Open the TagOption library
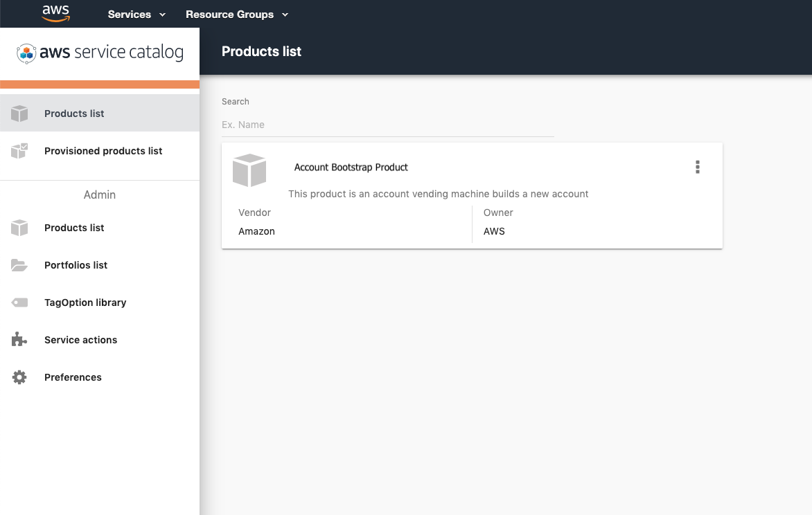Image resolution: width=812 pixels, height=515 pixels. tap(100, 302)
